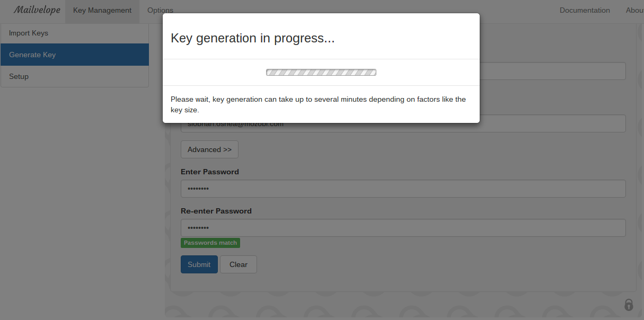Screen dimensions: 644x320
Task: Open the Key Management tab
Action: tap(102, 11)
